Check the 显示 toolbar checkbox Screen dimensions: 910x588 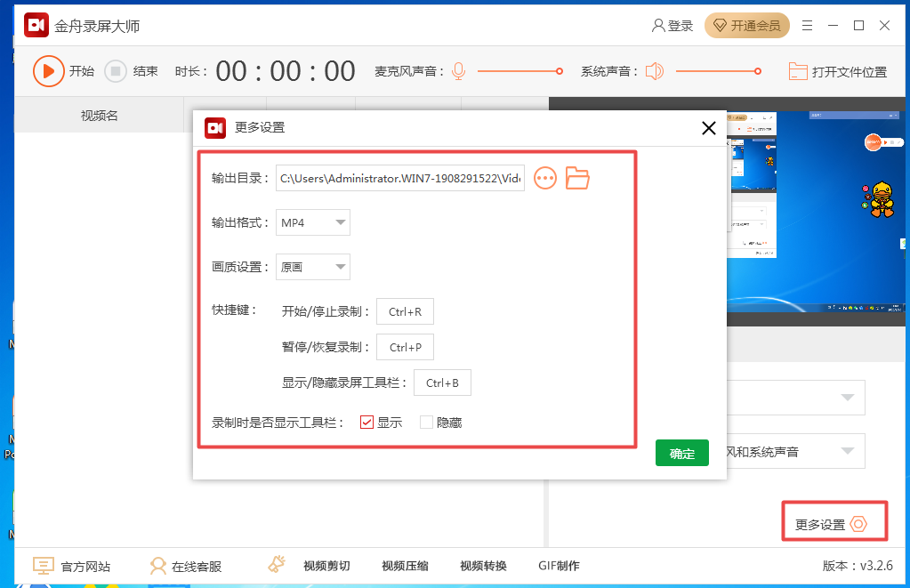(x=366, y=423)
